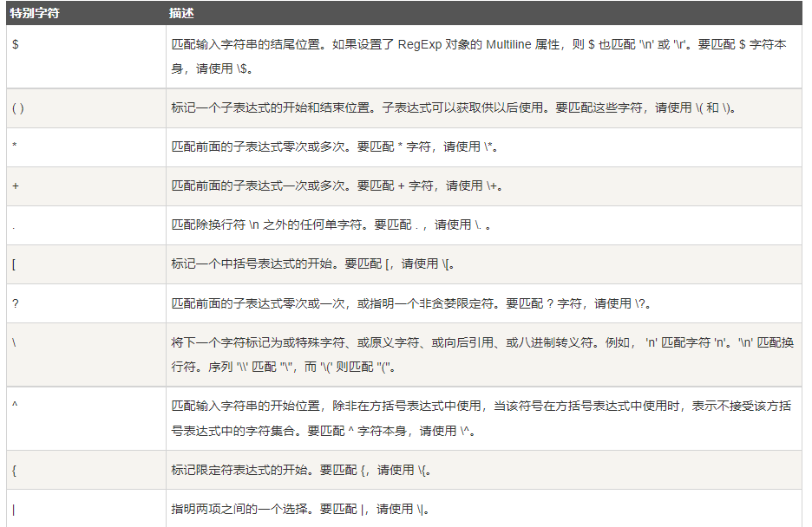This screenshot has width=812, height=527.
Task: Click description '标记一个子表达式的开始和结束位置'
Action: point(484,108)
